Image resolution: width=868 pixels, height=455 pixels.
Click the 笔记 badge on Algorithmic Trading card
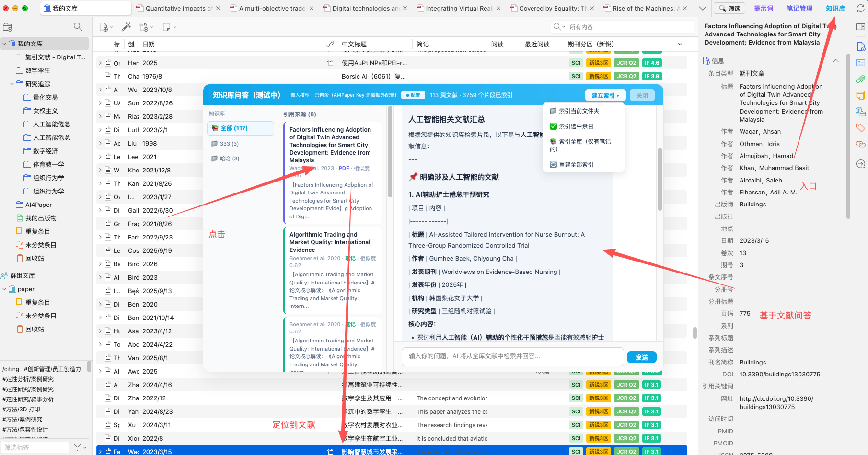350,258
